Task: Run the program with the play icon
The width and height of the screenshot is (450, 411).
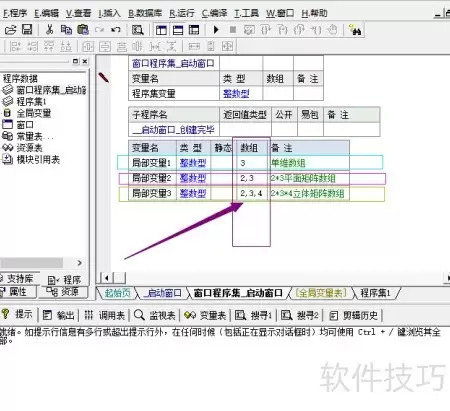Action: tap(216, 30)
